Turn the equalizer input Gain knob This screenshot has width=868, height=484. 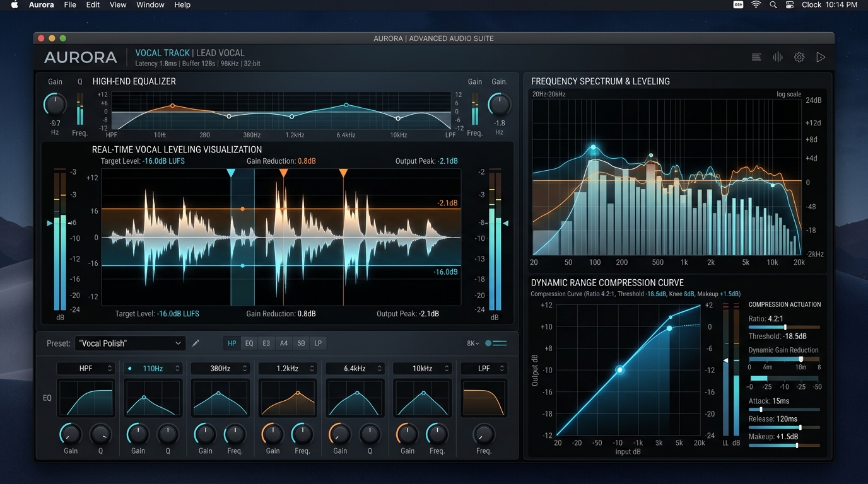tap(55, 104)
